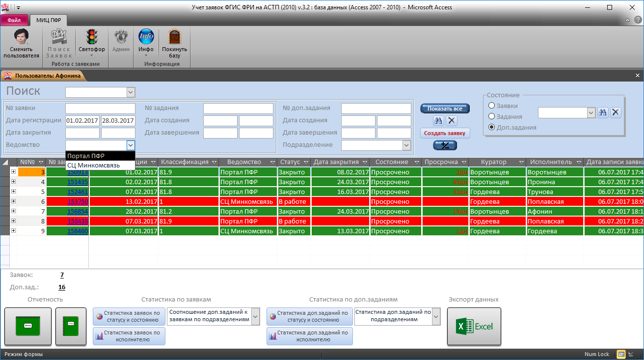Open request link 151435
The width and height of the screenshot is (644, 360).
pyautogui.click(x=78, y=182)
